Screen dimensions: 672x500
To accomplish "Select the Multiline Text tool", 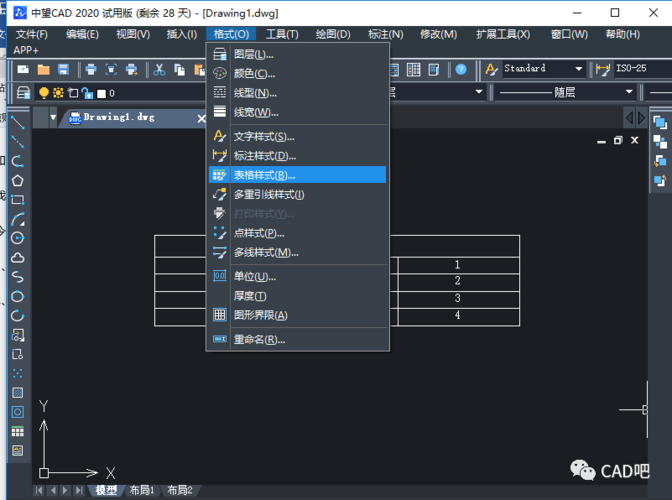I will coord(18,450).
